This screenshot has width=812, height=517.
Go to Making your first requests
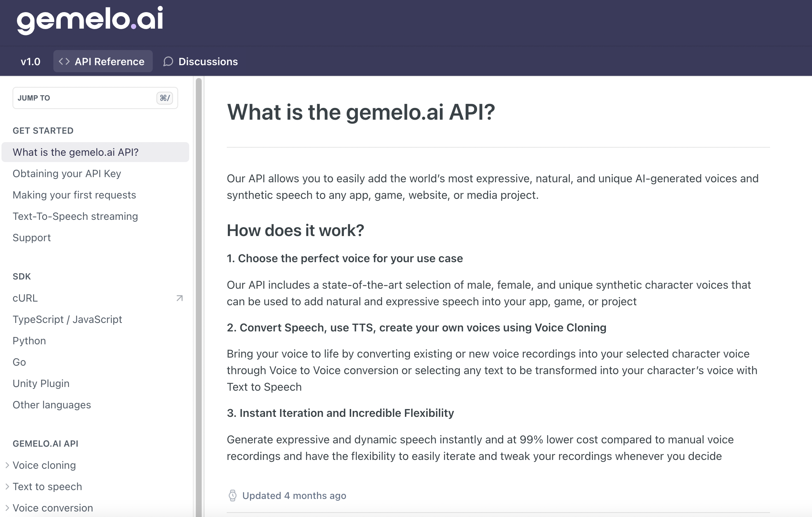(74, 195)
